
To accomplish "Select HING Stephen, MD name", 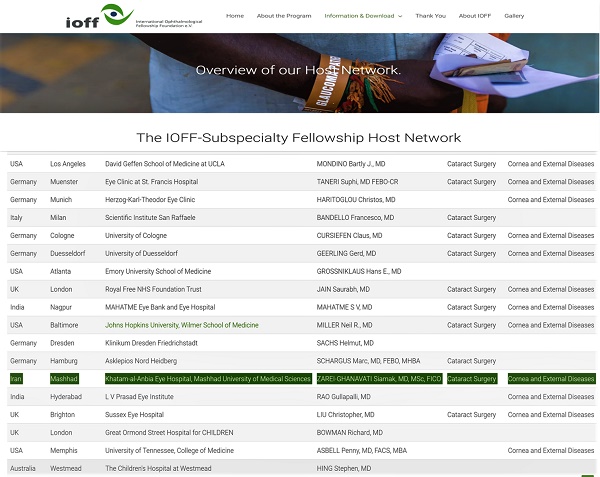I will pos(344,469).
